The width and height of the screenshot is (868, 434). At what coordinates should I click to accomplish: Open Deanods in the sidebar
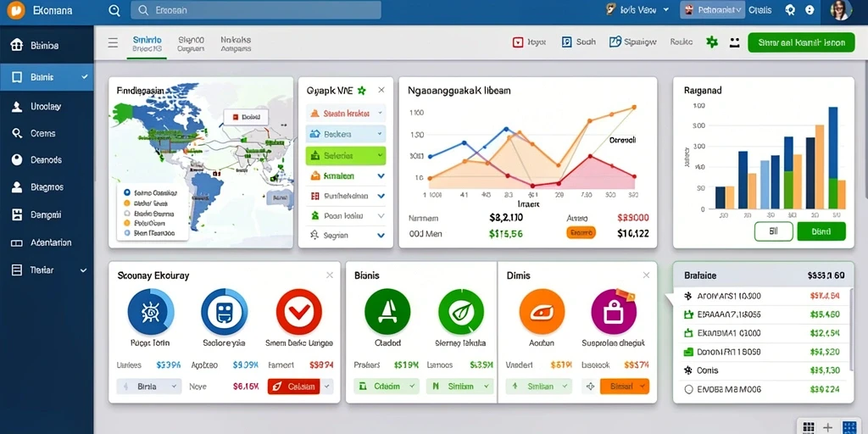click(x=46, y=160)
